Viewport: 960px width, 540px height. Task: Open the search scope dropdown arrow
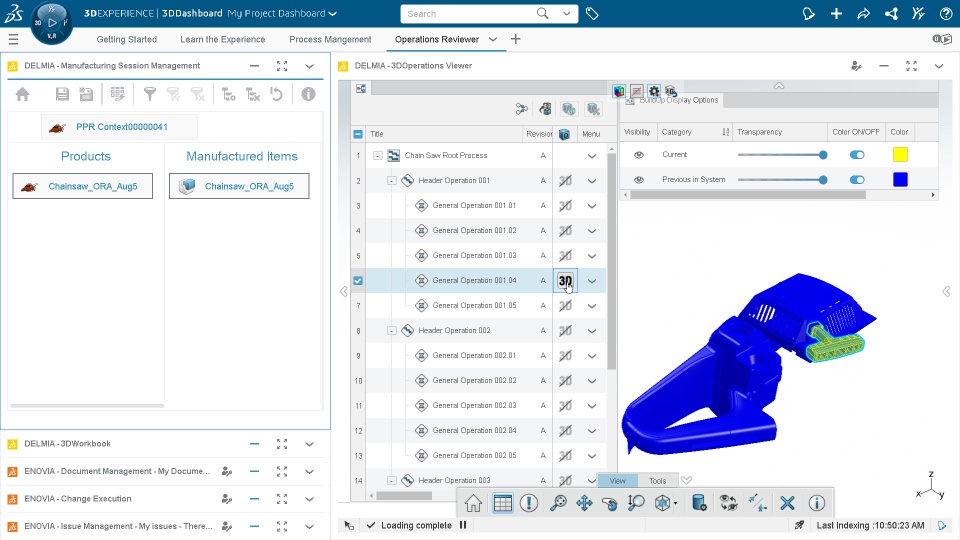pyautogui.click(x=566, y=13)
